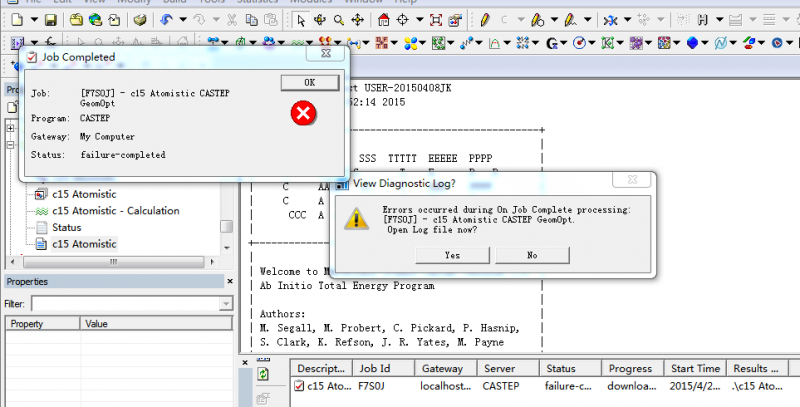
Task: Click No in View Diagnostic Log dialog
Action: pyautogui.click(x=532, y=255)
